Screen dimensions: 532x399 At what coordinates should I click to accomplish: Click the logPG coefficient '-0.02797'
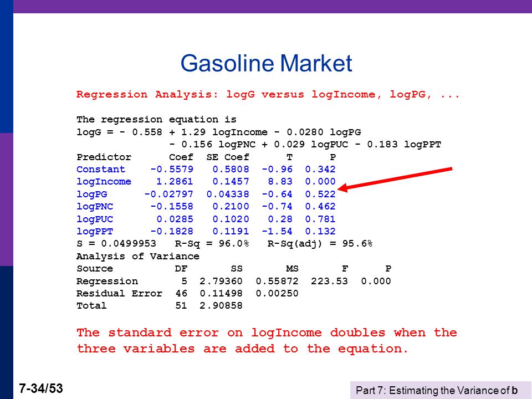[168, 194]
